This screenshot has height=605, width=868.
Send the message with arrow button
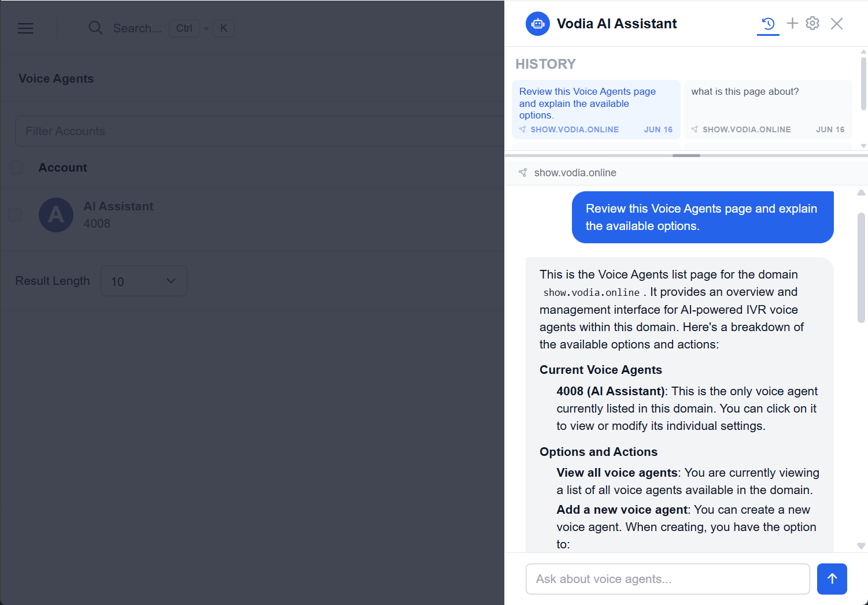click(x=832, y=579)
